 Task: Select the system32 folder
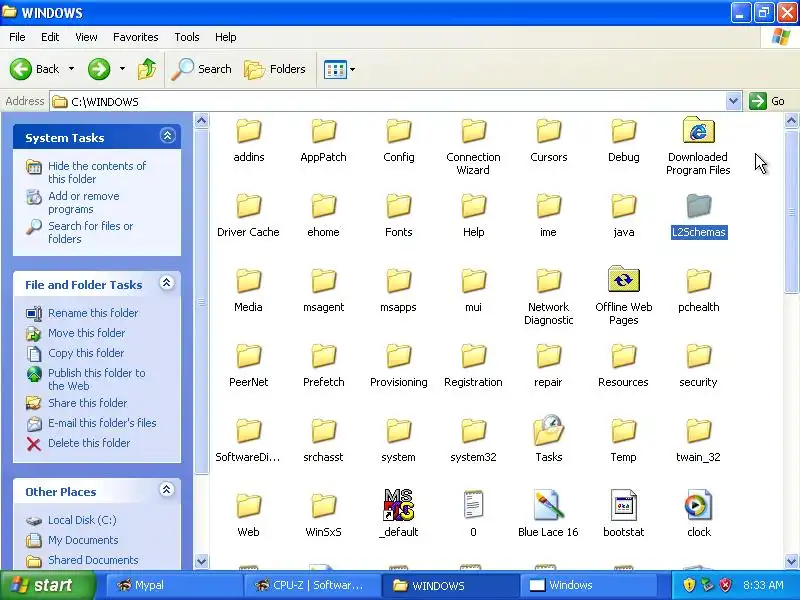point(473,440)
